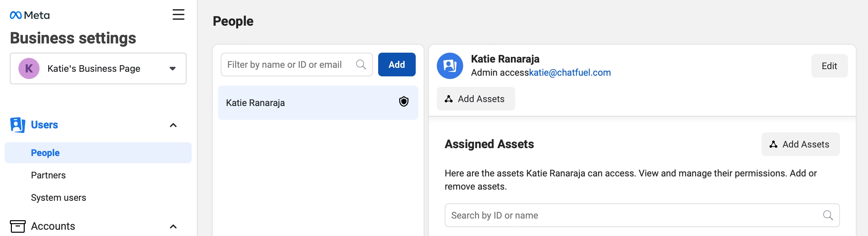Click Katie Ranaraja's blue profile avatar
Screen dimensions: 868x236
(x=450, y=66)
